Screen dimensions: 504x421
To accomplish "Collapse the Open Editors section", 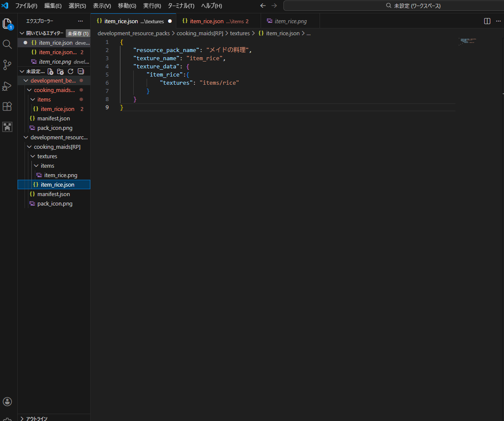I will (x=22, y=33).
